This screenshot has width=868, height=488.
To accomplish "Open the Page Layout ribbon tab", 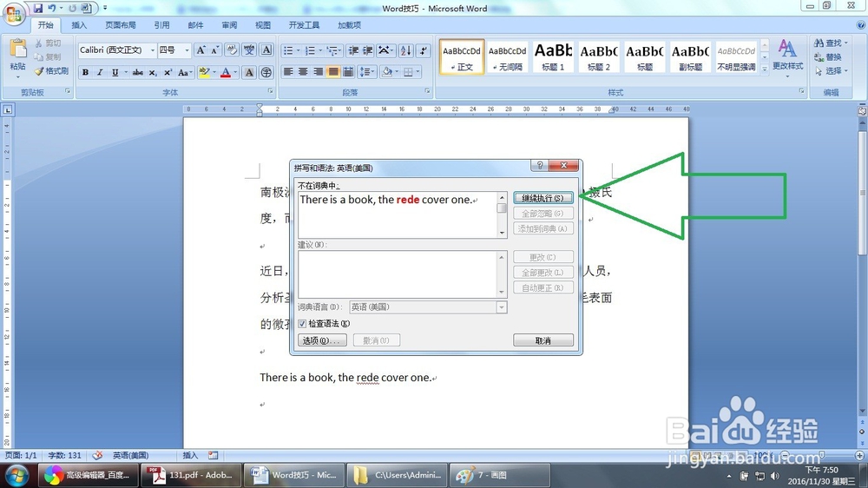I will [x=120, y=25].
